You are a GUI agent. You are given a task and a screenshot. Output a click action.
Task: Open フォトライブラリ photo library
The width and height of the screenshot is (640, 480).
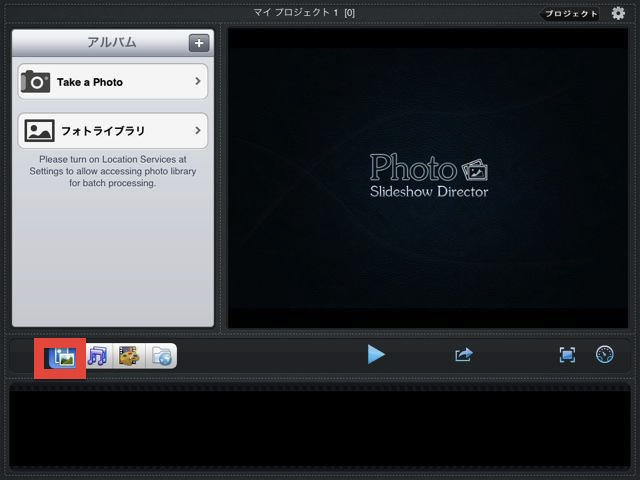[x=113, y=131]
